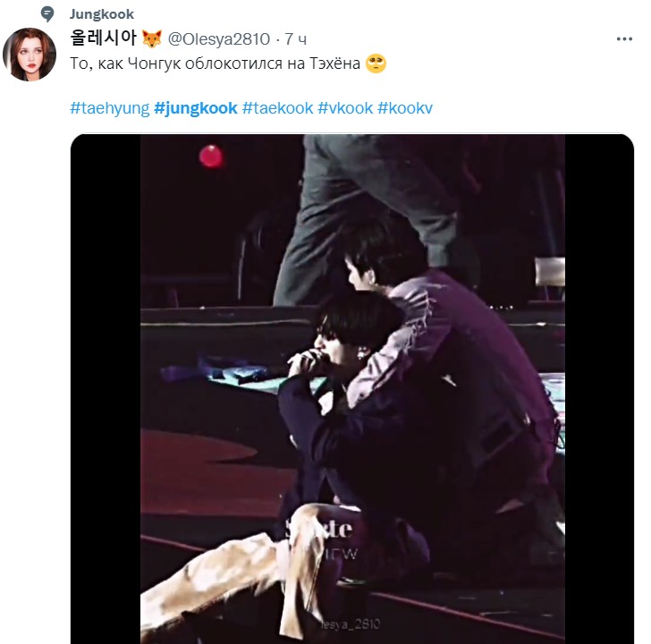Play the embedded concert video

click(352, 389)
